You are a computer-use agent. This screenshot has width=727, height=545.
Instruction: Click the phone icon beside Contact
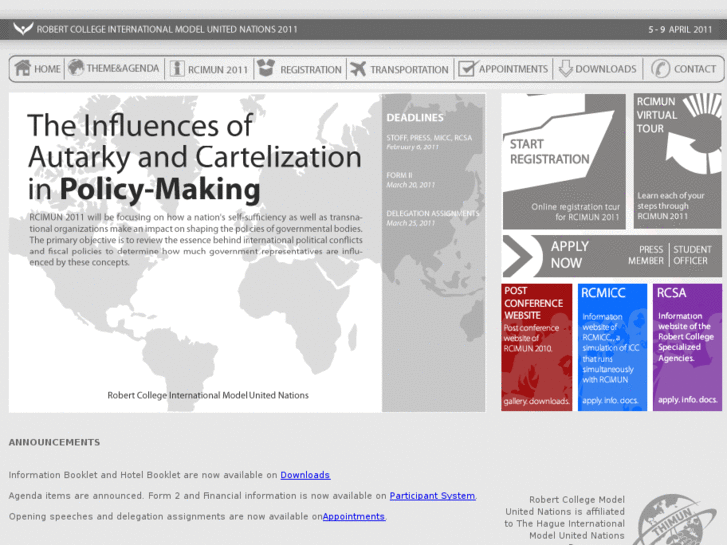point(660,69)
